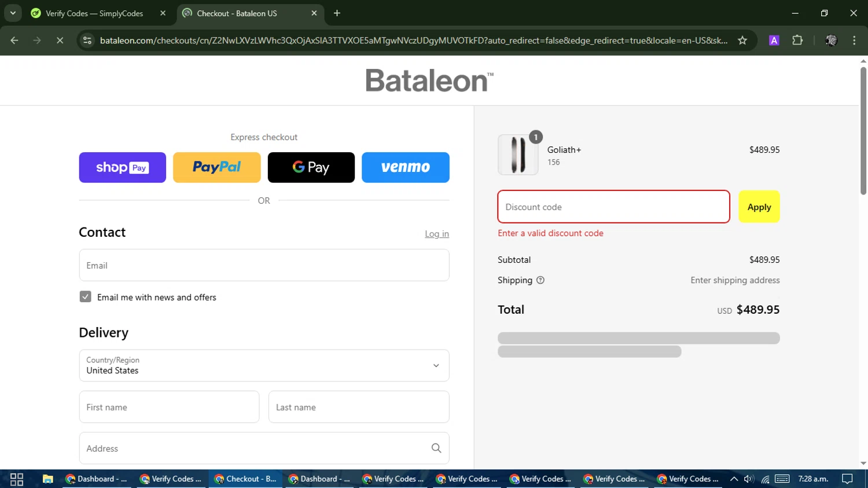The height and width of the screenshot is (488, 868).
Task: Open the notification center icon
Action: 848,479
